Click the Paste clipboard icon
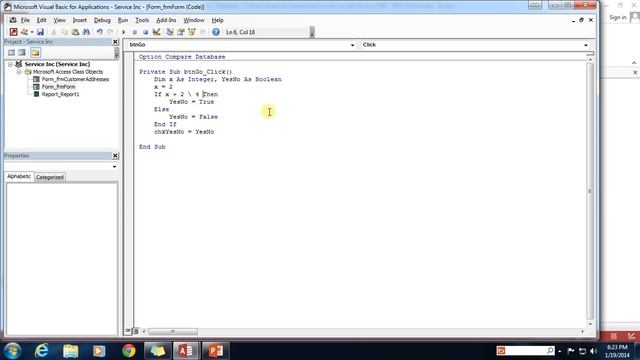This screenshot has width=640, height=360. click(75, 32)
